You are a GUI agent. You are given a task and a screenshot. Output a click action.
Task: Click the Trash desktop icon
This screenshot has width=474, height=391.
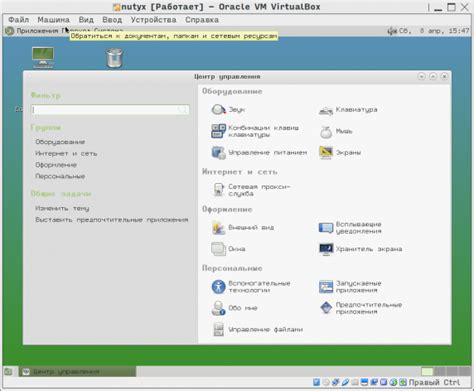114,58
